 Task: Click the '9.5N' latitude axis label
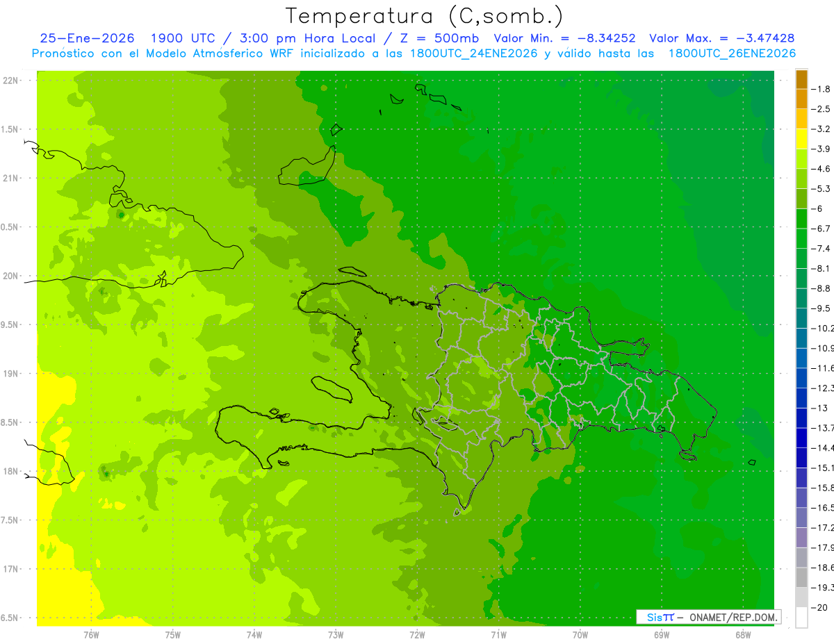point(10,325)
